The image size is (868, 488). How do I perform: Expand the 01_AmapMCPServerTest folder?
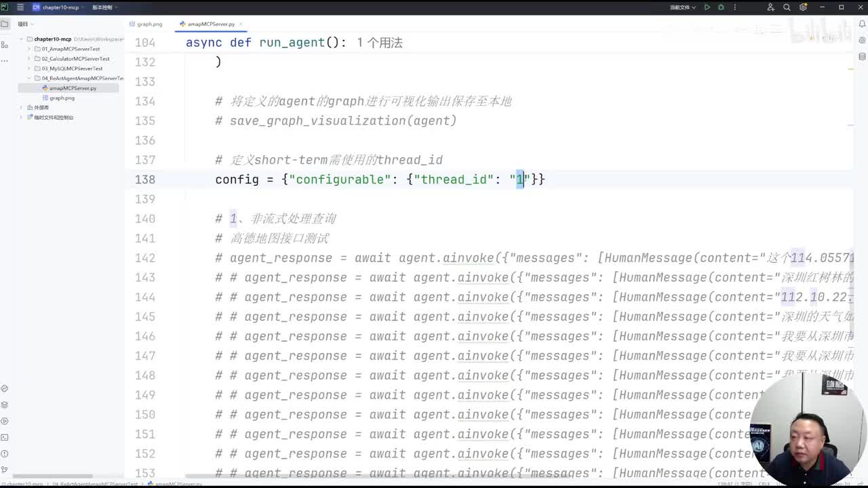[x=29, y=49]
